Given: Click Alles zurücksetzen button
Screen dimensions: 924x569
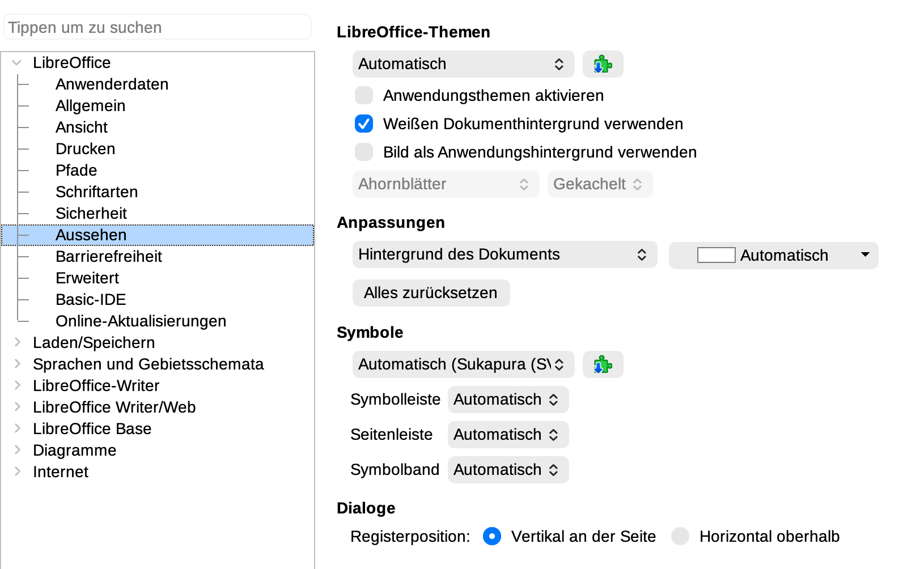Looking at the screenshot, I should (431, 293).
